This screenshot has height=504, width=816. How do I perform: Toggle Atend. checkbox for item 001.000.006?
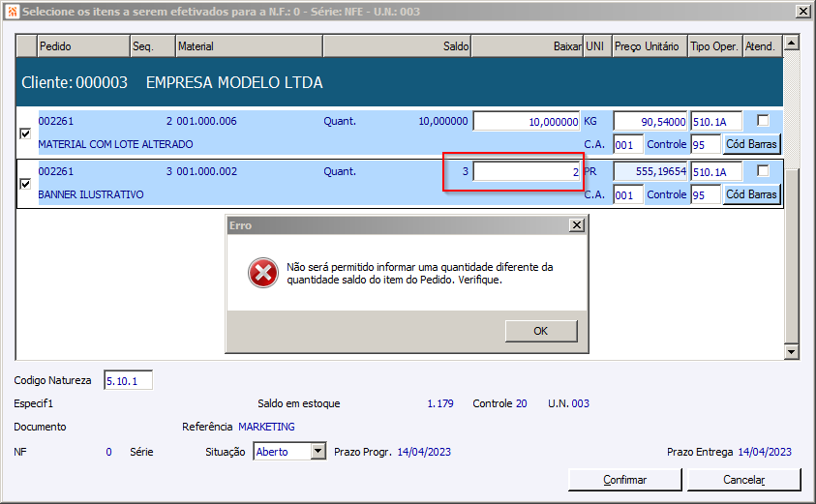tap(763, 121)
